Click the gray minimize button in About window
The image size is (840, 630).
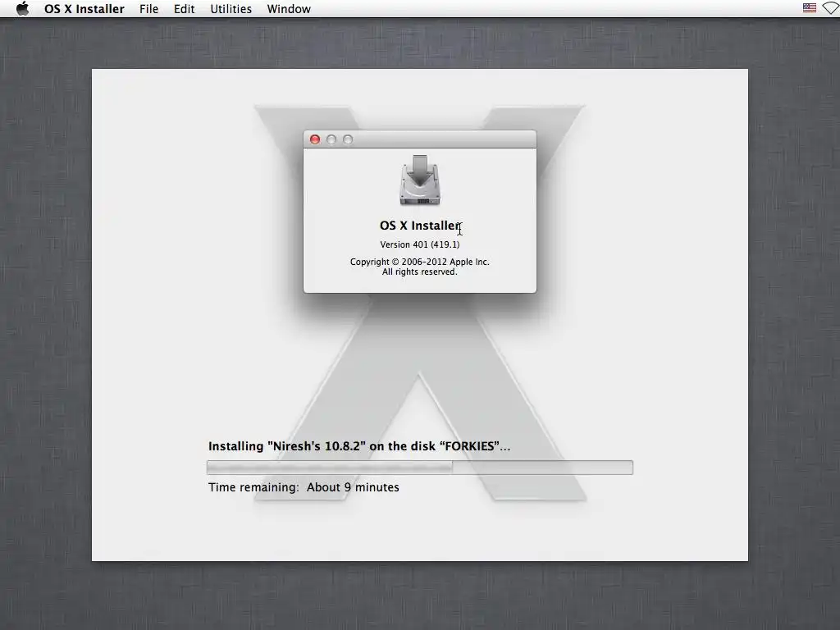tap(331, 139)
